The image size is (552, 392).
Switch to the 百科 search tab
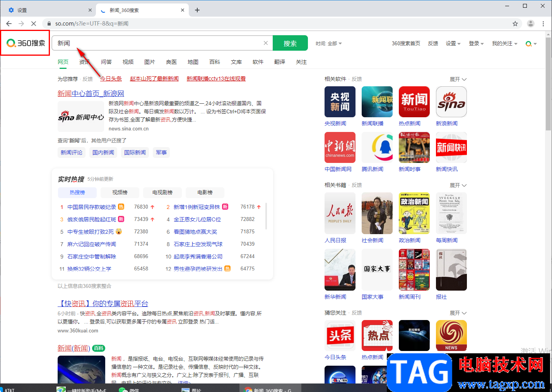[x=215, y=62]
